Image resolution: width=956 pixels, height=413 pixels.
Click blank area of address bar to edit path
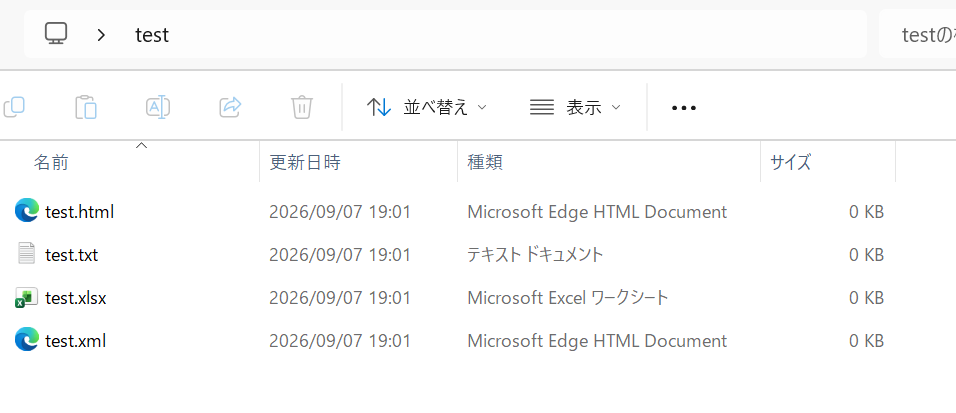tap(518, 35)
